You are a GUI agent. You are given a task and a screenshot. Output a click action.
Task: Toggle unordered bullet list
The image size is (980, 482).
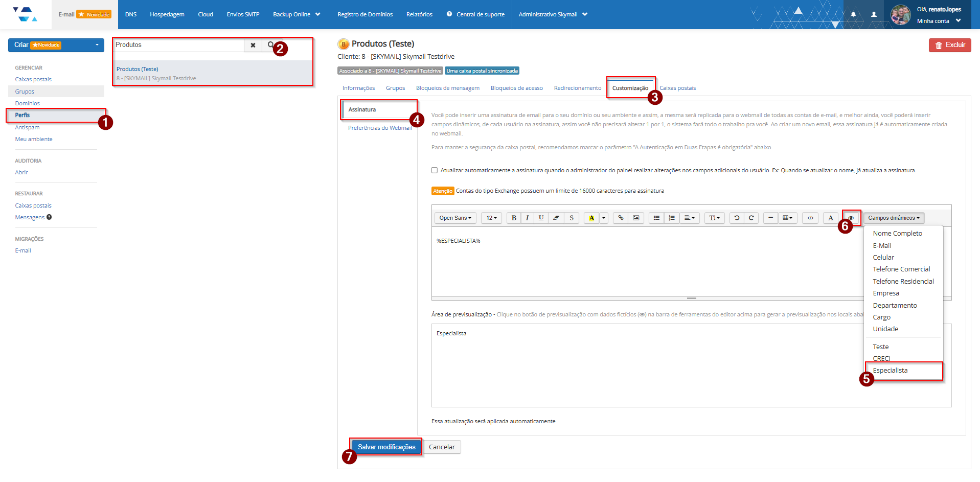click(656, 218)
